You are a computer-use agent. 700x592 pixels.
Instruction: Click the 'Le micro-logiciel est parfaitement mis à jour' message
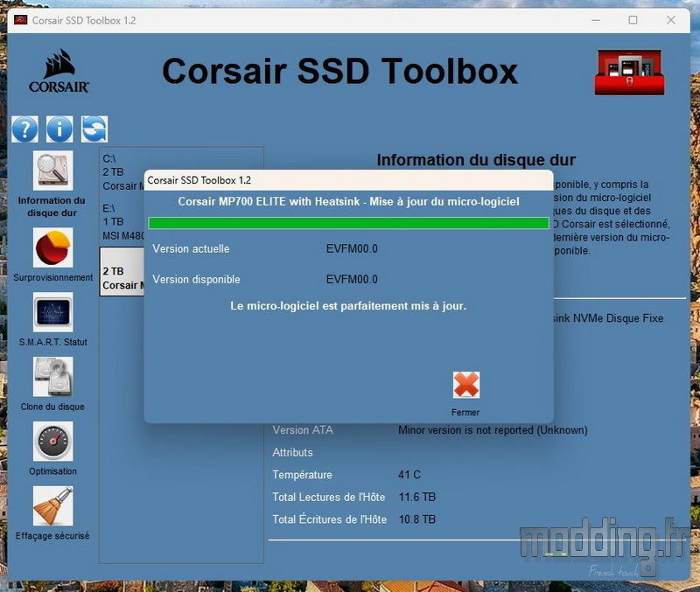(348, 306)
